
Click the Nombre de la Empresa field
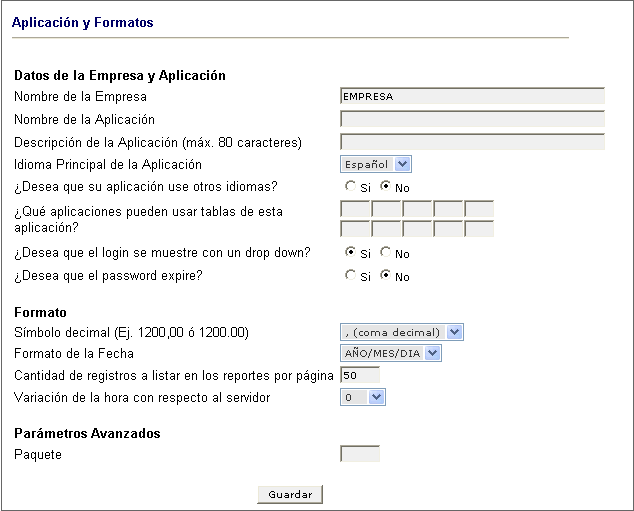click(472, 96)
